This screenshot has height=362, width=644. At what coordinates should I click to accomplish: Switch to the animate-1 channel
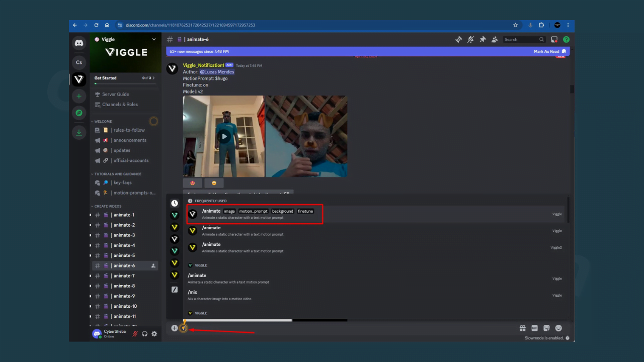click(x=124, y=215)
